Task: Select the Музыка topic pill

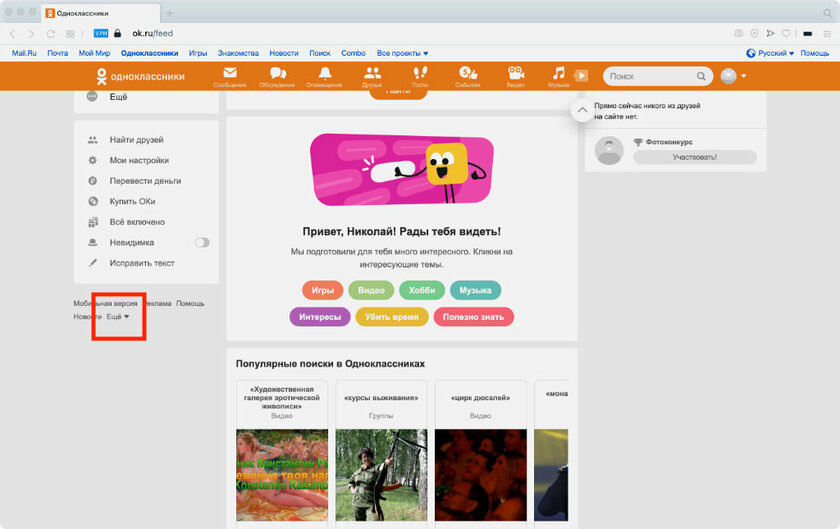Action: (475, 290)
